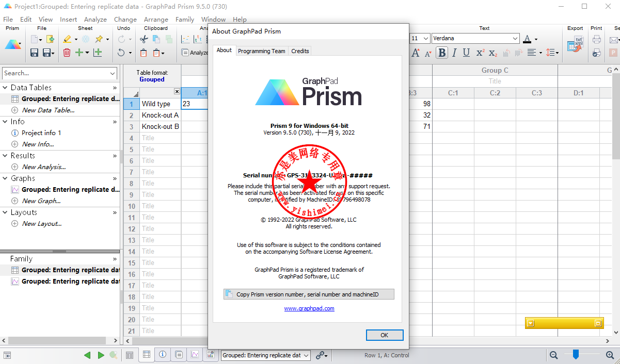Open the Insert menu

click(x=68, y=20)
